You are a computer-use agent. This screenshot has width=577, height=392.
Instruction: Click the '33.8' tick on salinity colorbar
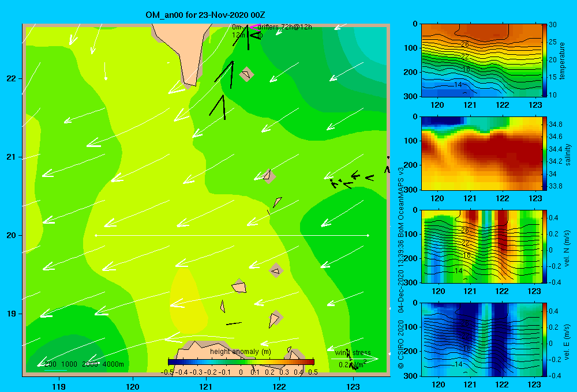pyautogui.click(x=555, y=186)
